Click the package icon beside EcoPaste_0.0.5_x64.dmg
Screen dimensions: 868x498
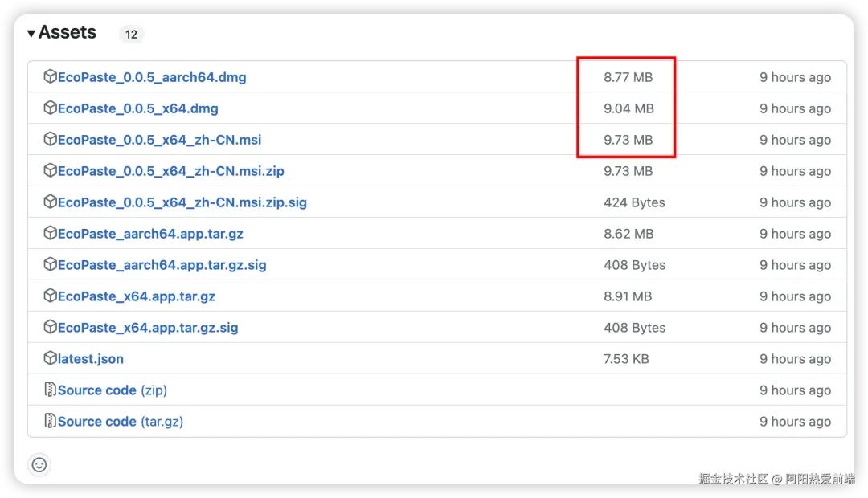tap(50, 108)
